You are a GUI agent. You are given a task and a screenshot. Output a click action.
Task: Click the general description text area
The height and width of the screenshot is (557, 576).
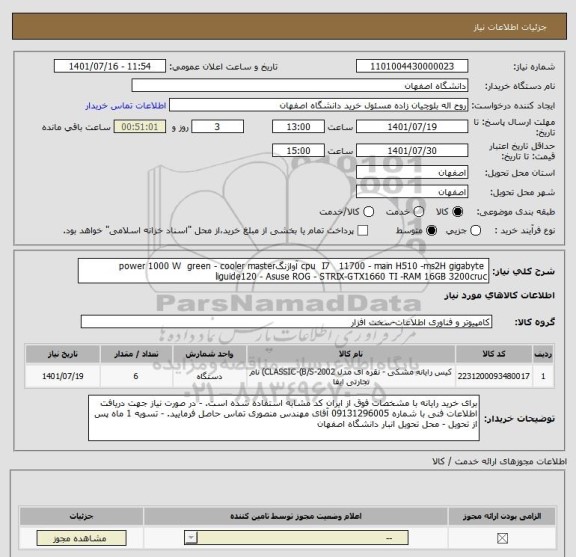(284, 271)
